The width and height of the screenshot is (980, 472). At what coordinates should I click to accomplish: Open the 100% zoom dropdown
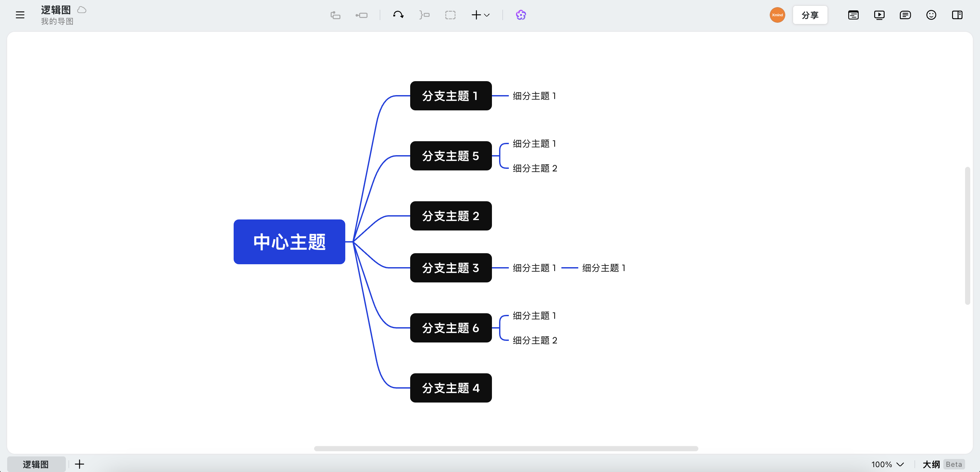click(888, 464)
